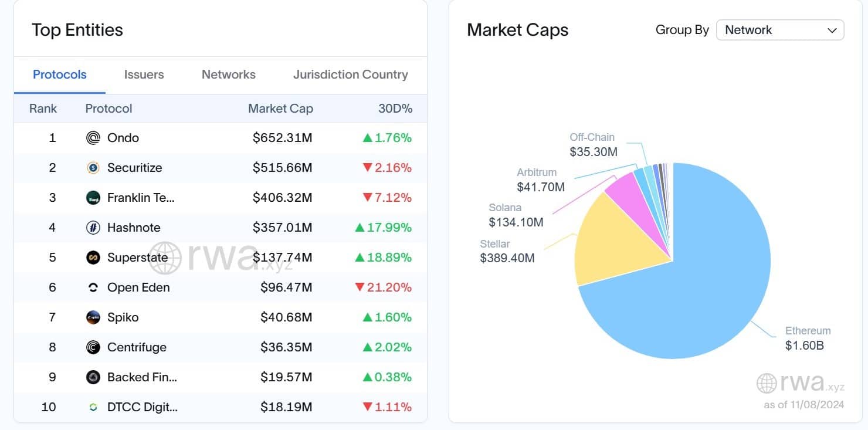The width and height of the screenshot is (868, 430).
Task: Select the Superstate protocol icon
Action: click(92, 258)
